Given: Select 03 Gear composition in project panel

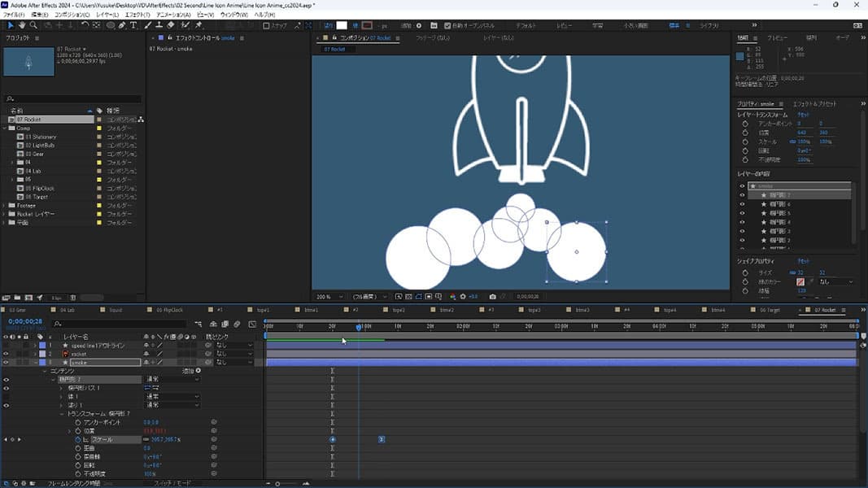Looking at the screenshot, I should pyautogui.click(x=33, y=154).
